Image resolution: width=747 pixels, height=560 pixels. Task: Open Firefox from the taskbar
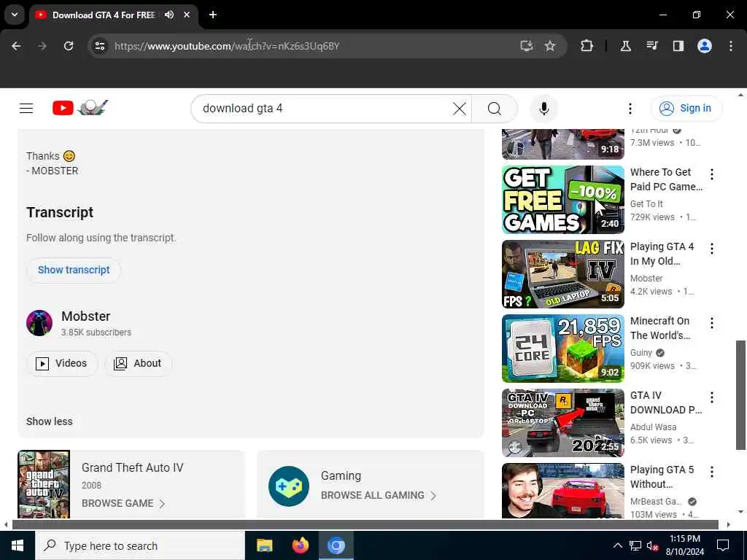pos(300,545)
